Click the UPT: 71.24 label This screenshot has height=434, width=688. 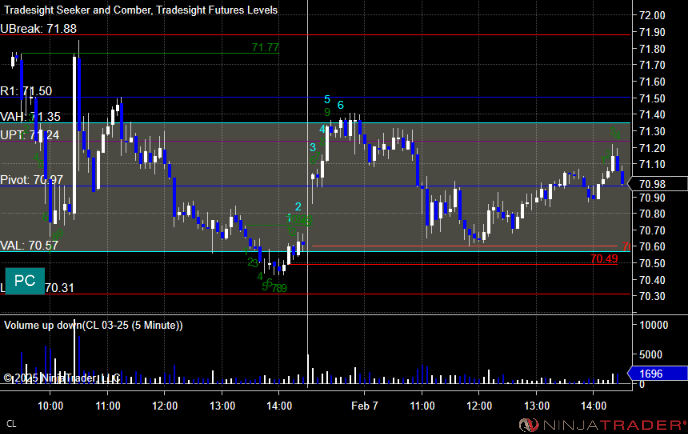(30, 135)
